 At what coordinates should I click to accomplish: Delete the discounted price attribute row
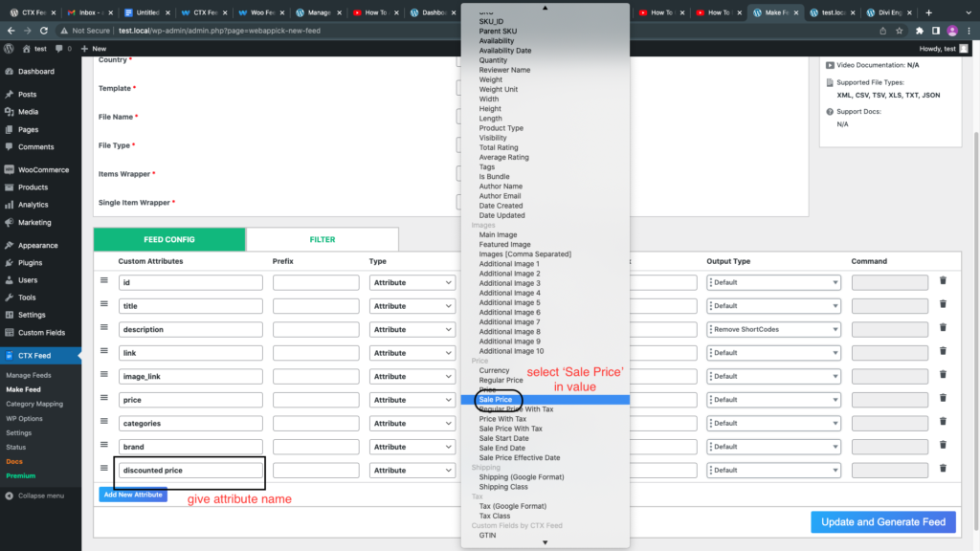943,469
